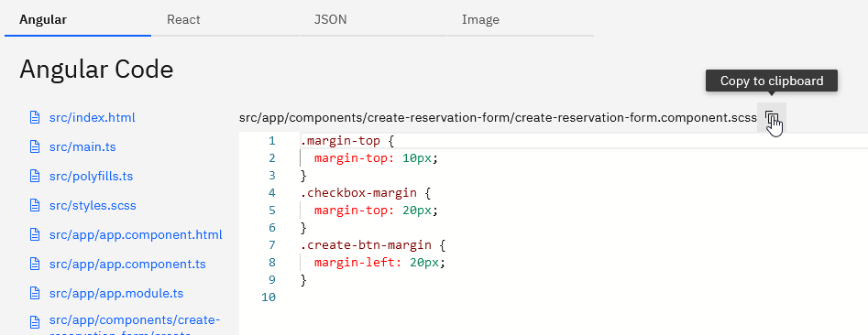868x335 pixels.
Task: Open the JSON tab
Action: click(x=372, y=20)
